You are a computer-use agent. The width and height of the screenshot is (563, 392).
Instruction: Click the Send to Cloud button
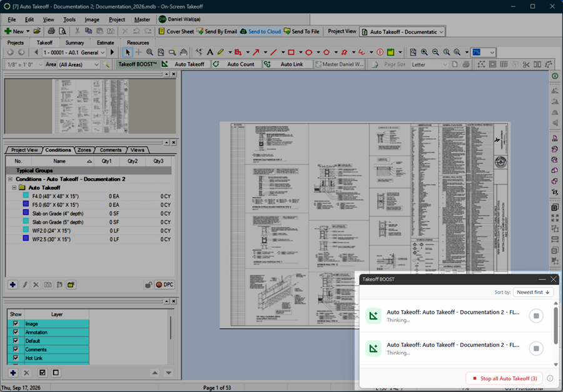[260, 31]
